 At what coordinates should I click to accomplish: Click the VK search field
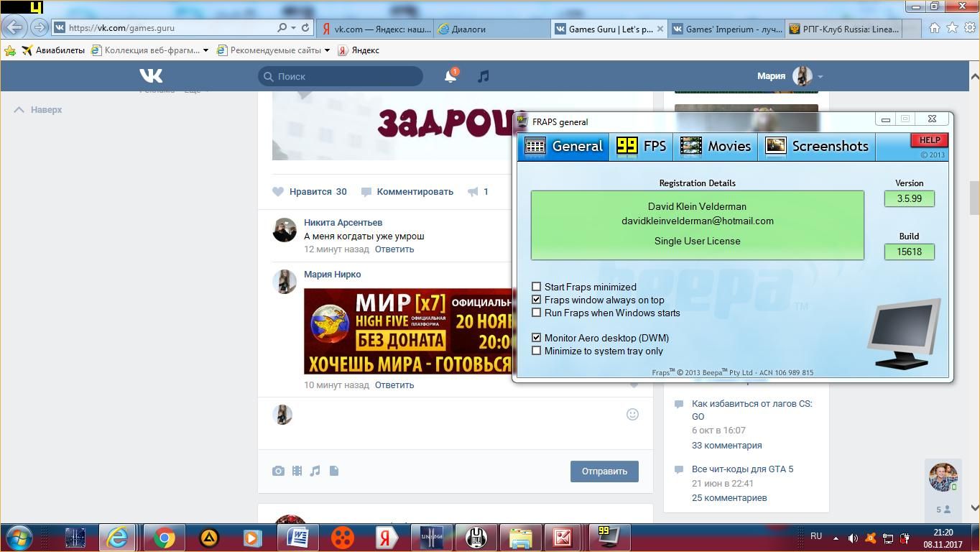click(341, 76)
